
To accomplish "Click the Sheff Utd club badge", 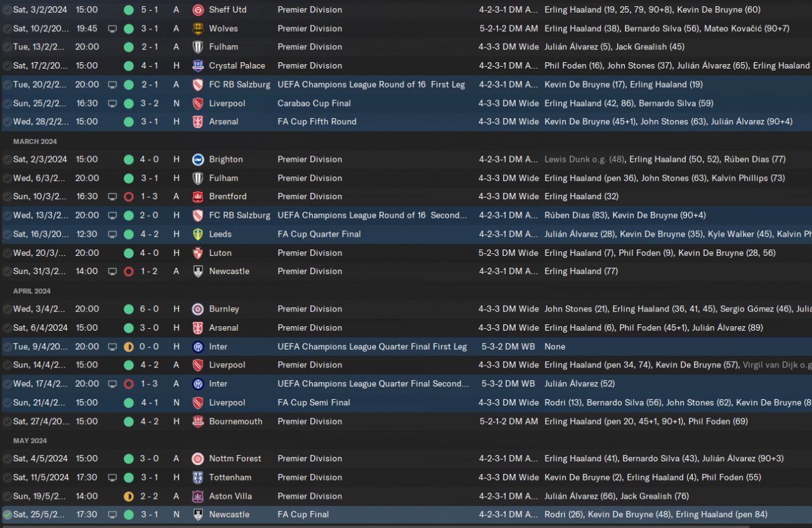I will (x=198, y=10).
